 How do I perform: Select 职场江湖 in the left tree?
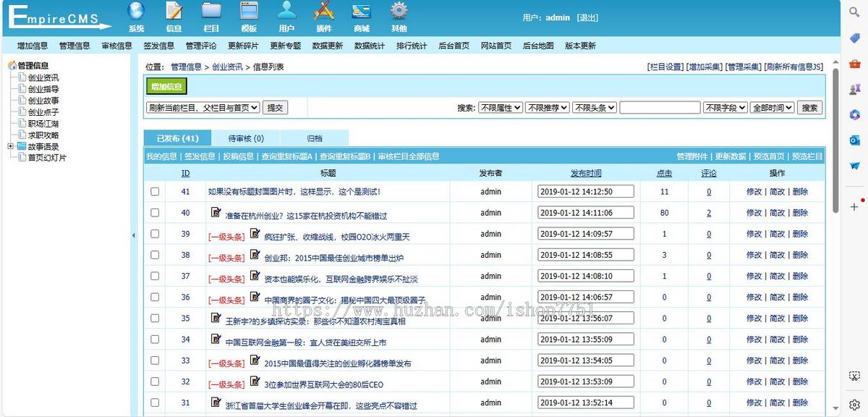[x=43, y=123]
